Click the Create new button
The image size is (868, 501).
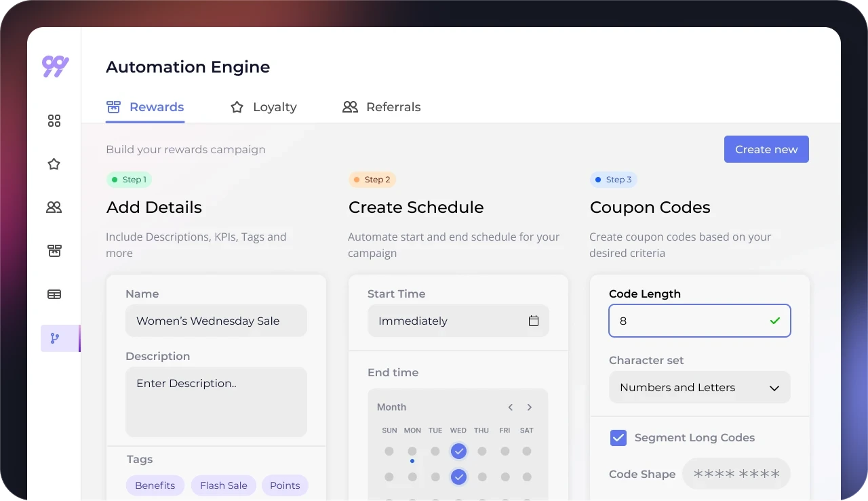[x=766, y=149]
